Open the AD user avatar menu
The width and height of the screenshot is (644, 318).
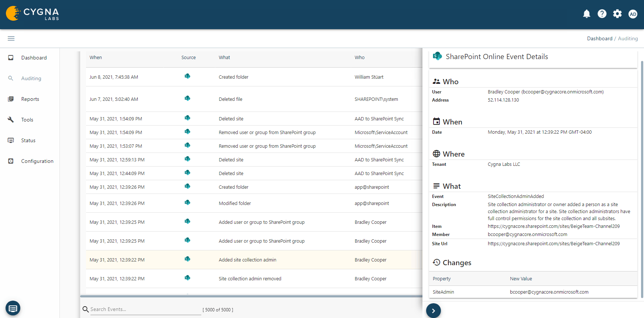[x=633, y=14]
